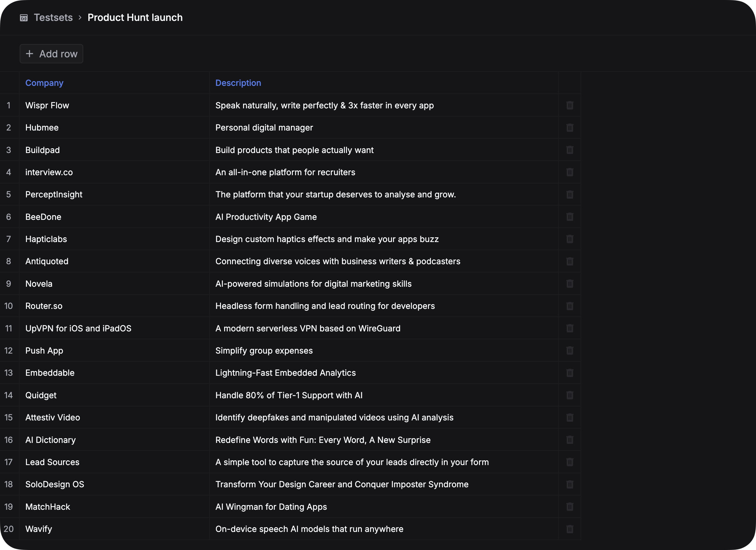Screen dimensions: 756x550
Task: Click trash icon for BeeDone row
Action: 570,217
